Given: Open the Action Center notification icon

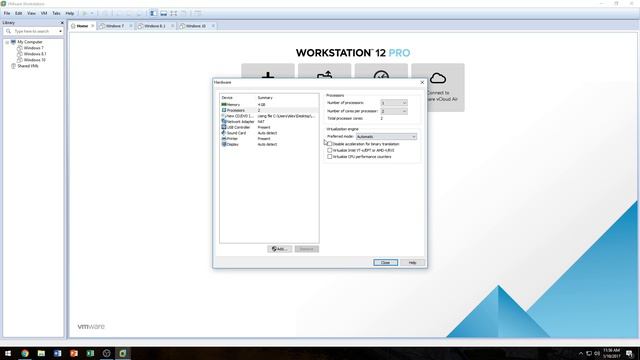Looking at the screenshot, I should [x=630, y=353].
